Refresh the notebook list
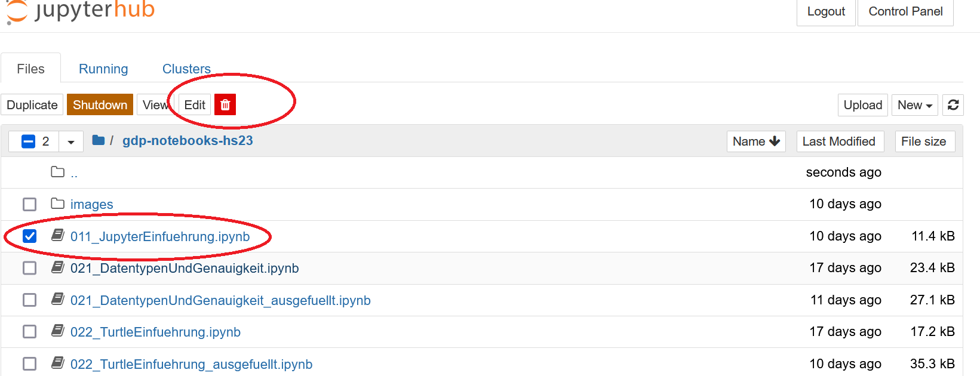This screenshot has width=980, height=376. (953, 105)
